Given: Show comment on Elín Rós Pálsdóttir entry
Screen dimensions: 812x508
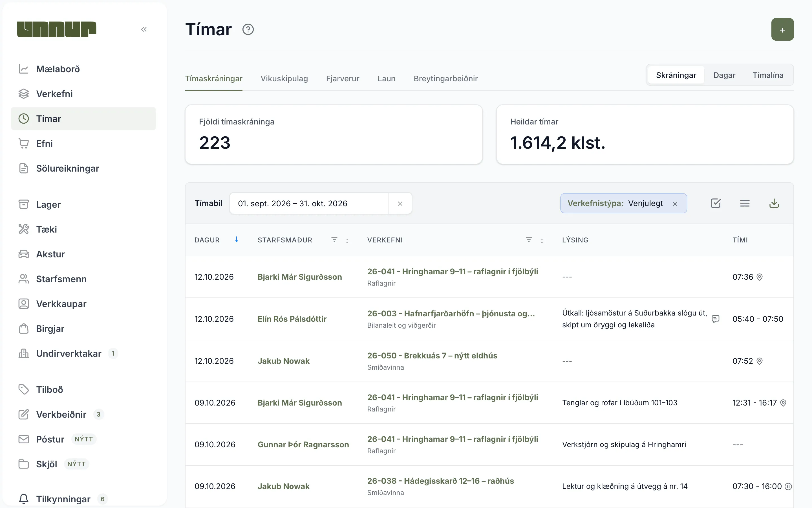Looking at the screenshot, I should tap(715, 319).
